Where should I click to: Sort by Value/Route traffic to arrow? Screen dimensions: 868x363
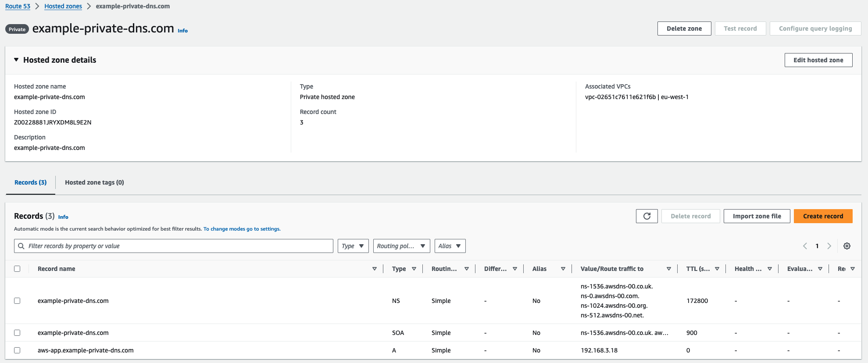click(x=668, y=269)
